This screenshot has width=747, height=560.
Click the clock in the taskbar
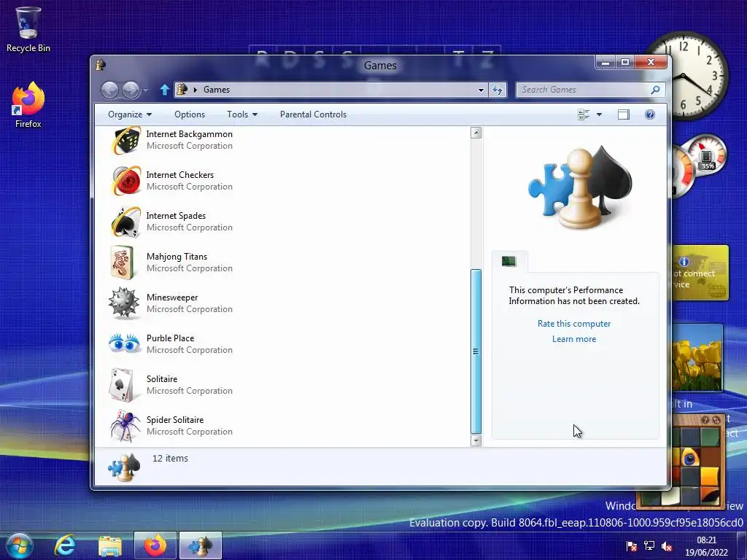706,546
